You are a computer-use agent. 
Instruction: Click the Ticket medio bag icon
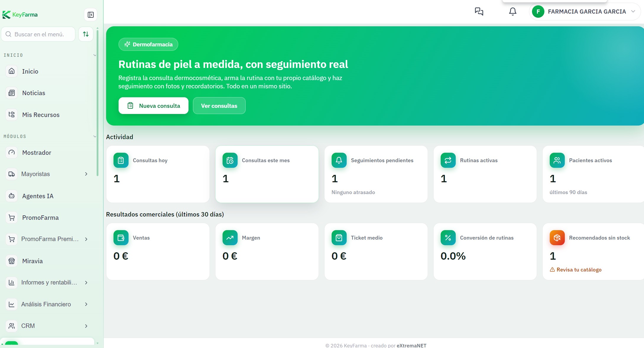[x=339, y=238]
